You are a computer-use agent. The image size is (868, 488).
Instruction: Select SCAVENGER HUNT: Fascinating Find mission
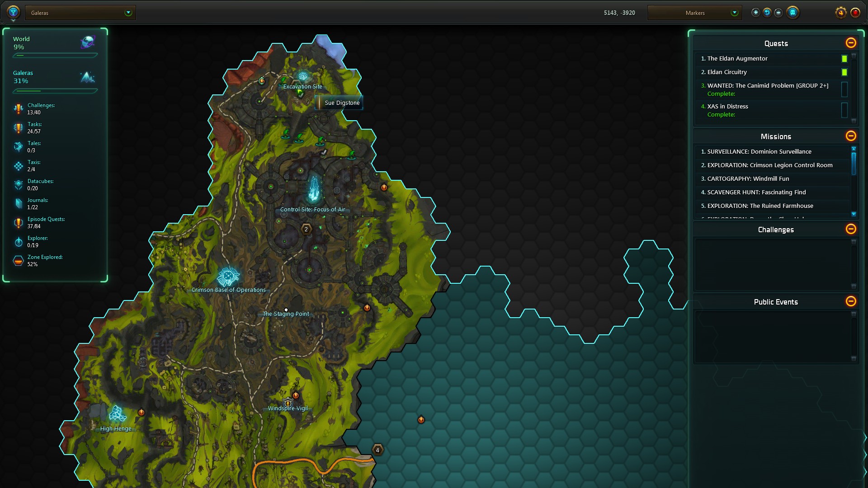772,192
